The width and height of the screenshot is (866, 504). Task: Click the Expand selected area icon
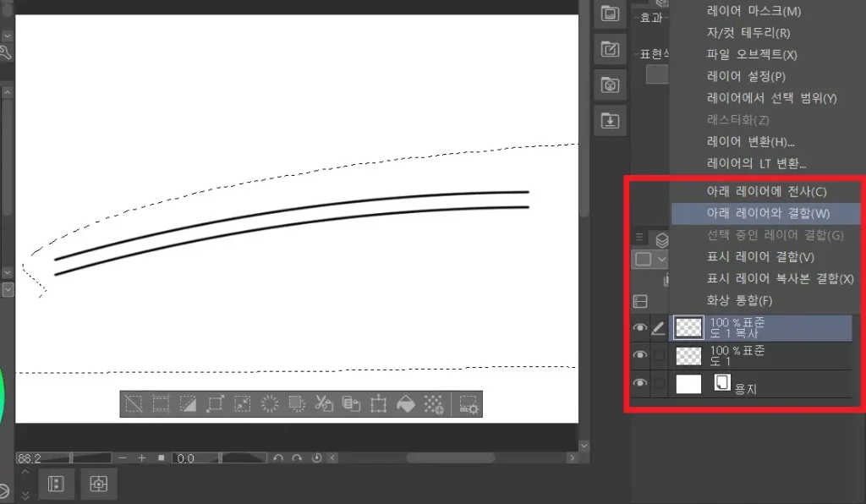click(x=215, y=404)
